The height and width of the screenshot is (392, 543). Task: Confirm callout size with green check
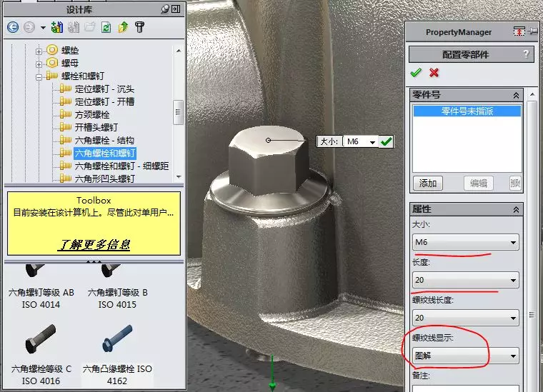[386, 141]
